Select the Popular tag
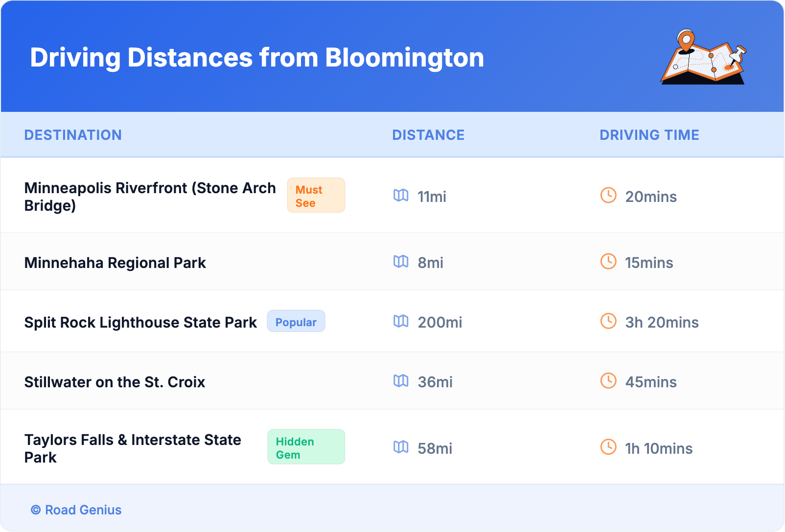This screenshot has height=532, width=785. [x=296, y=322]
